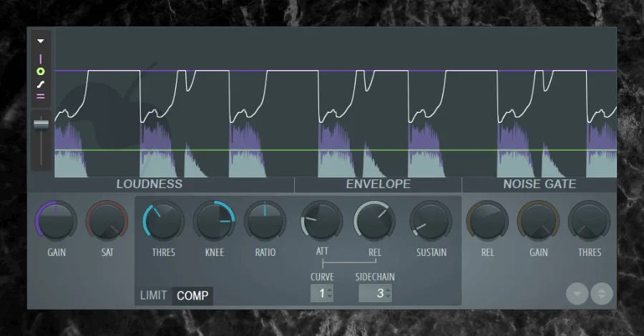Click the Noise Gate THRES knob

pos(589,221)
